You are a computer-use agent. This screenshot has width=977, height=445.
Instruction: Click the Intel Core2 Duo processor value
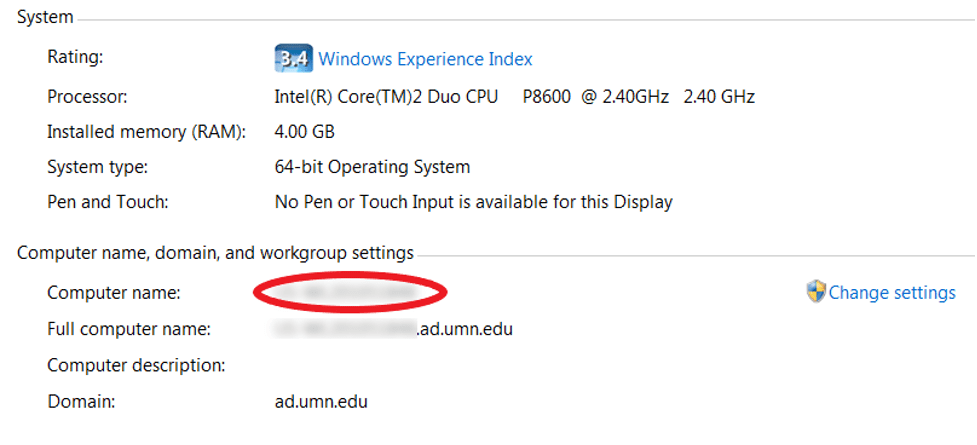tap(514, 97)
